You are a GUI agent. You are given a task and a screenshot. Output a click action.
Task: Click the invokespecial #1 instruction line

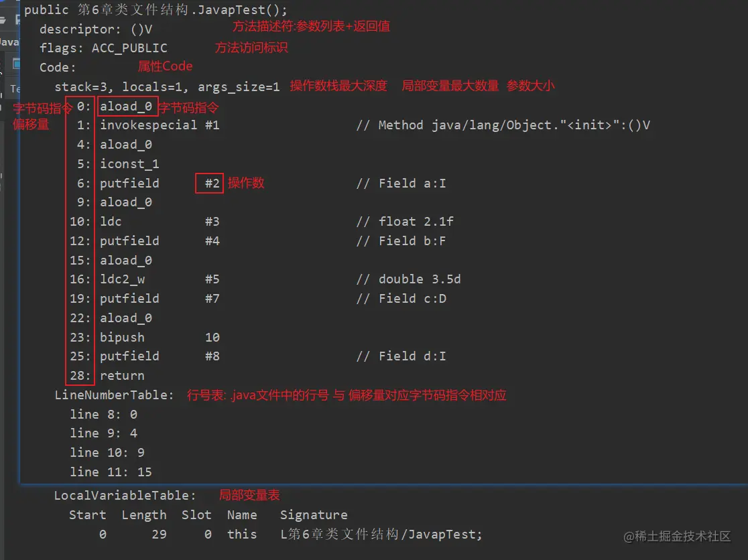(160, 125)
